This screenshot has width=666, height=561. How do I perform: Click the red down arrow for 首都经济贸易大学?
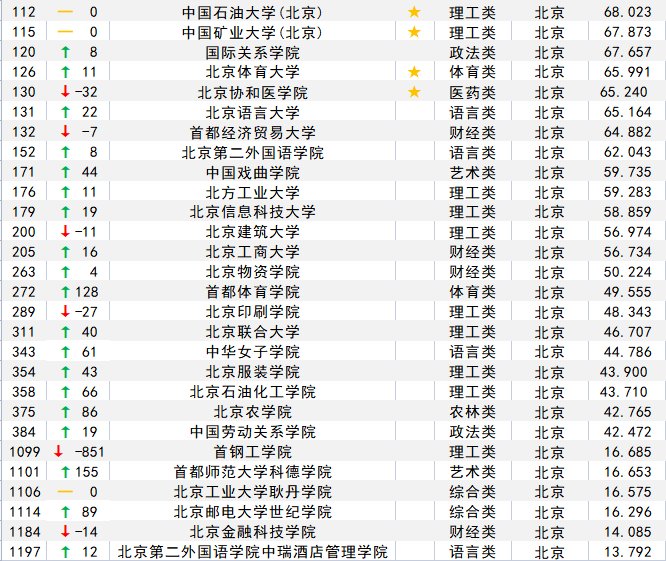[x=65, y=132]
